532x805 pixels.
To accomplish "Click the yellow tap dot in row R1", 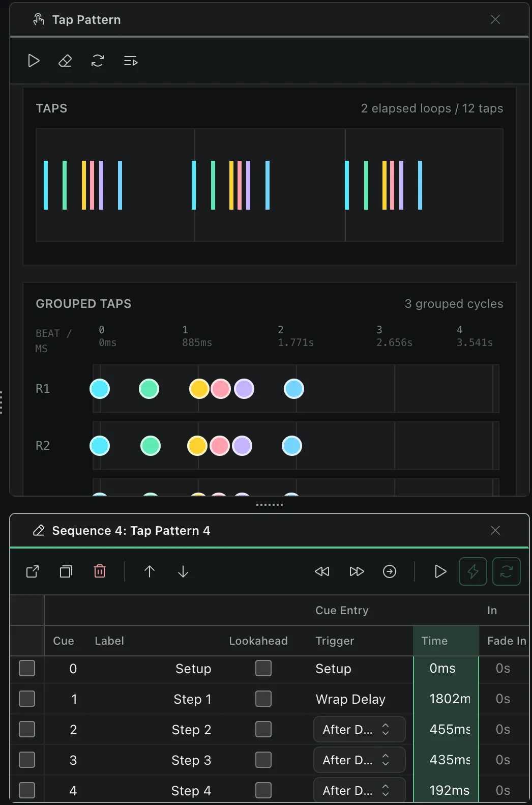I will 199,389.
